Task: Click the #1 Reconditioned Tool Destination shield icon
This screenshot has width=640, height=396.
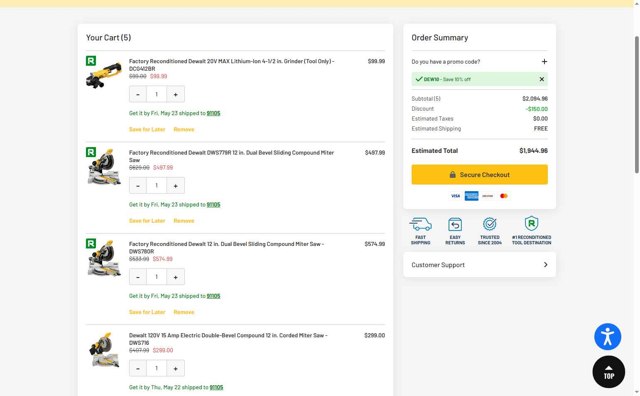Action: click(531, 224)
